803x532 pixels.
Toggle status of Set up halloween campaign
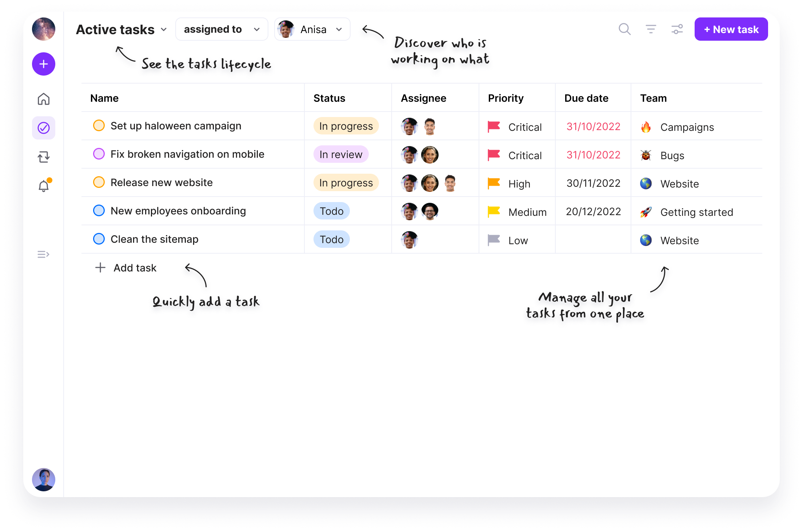point(98,125)
